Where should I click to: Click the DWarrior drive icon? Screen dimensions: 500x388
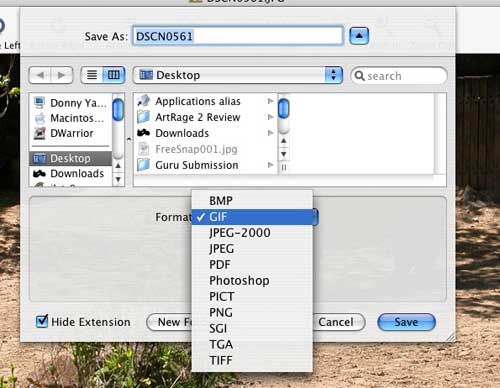(x=40, y=133)
